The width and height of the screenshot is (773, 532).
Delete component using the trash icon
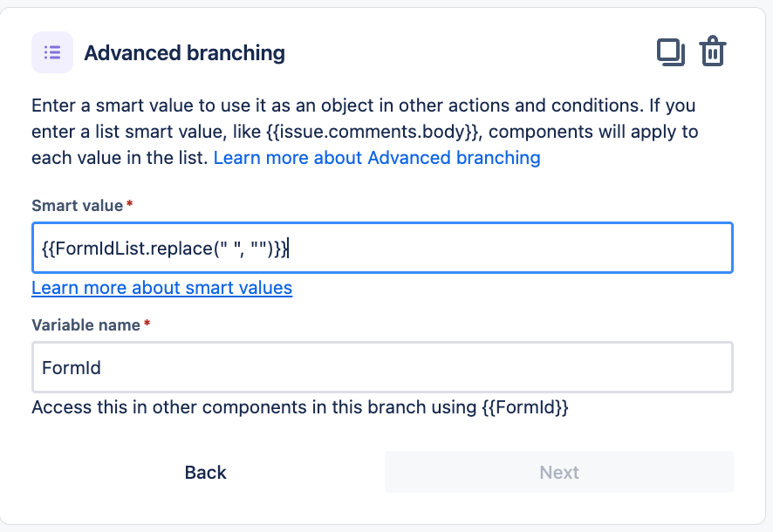(712, 51)
